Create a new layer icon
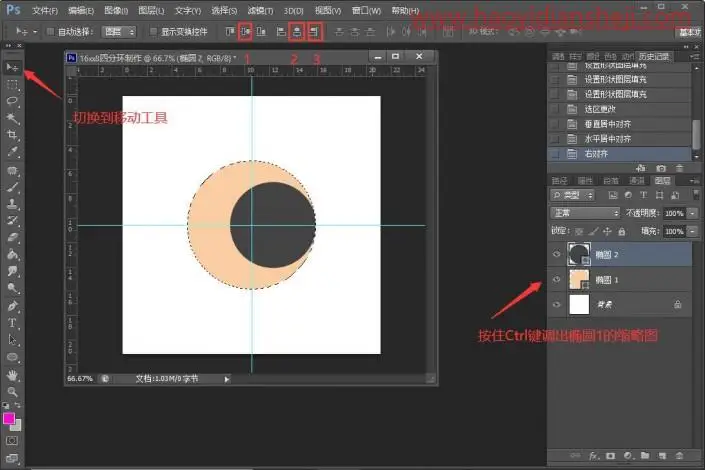 662,456
